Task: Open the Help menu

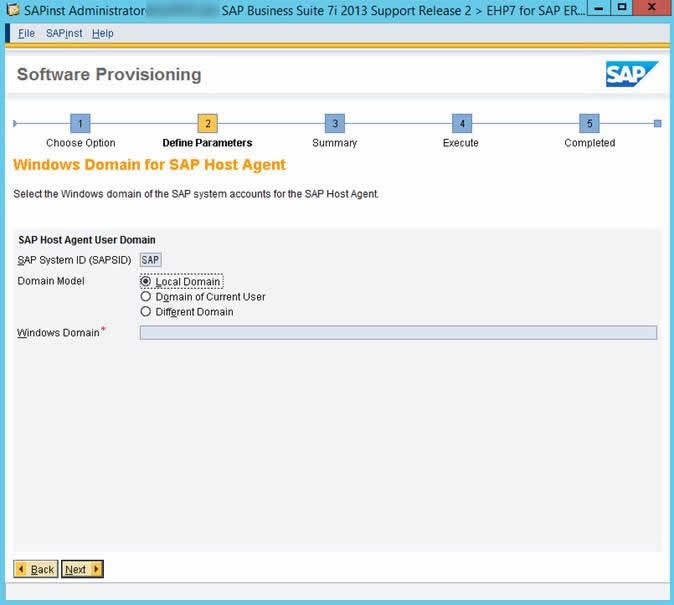Action: click(103, 33)
